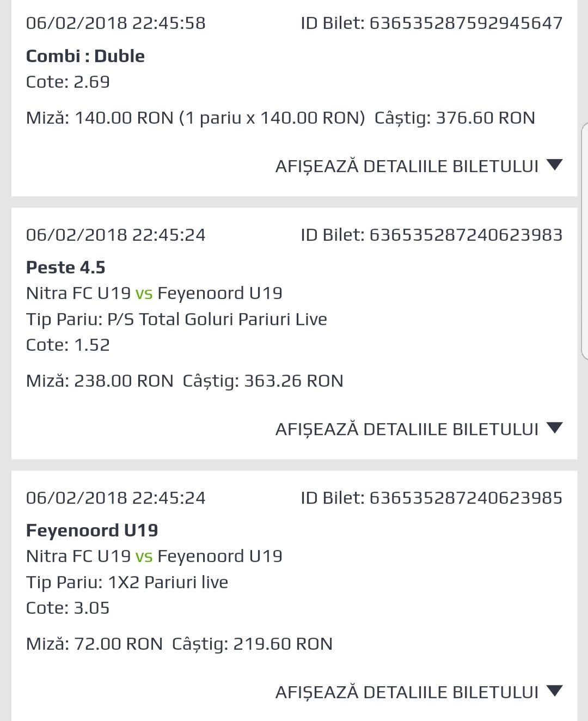
Task: Select the Combi : Duble ticket title
Action: point(85,56)
